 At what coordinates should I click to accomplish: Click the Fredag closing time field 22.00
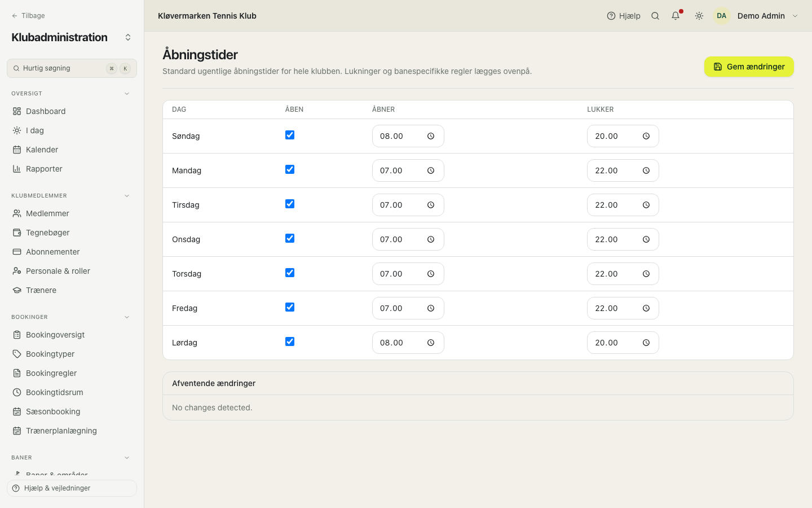click(x=623, y=308)
